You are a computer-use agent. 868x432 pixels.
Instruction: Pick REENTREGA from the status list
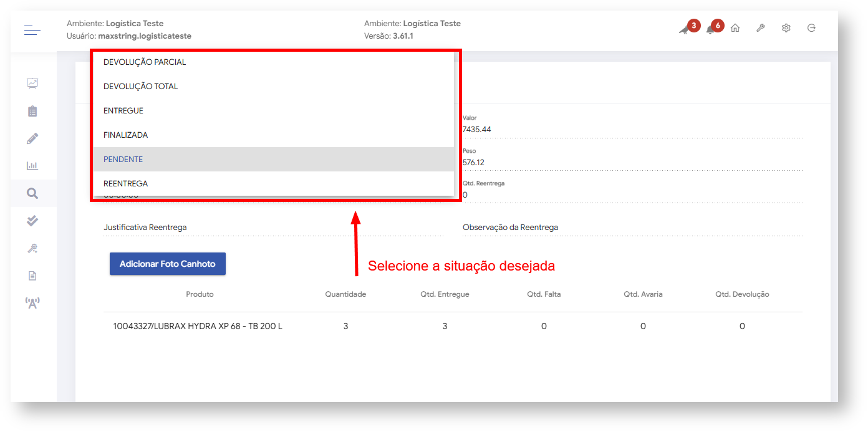click(273, 184)
